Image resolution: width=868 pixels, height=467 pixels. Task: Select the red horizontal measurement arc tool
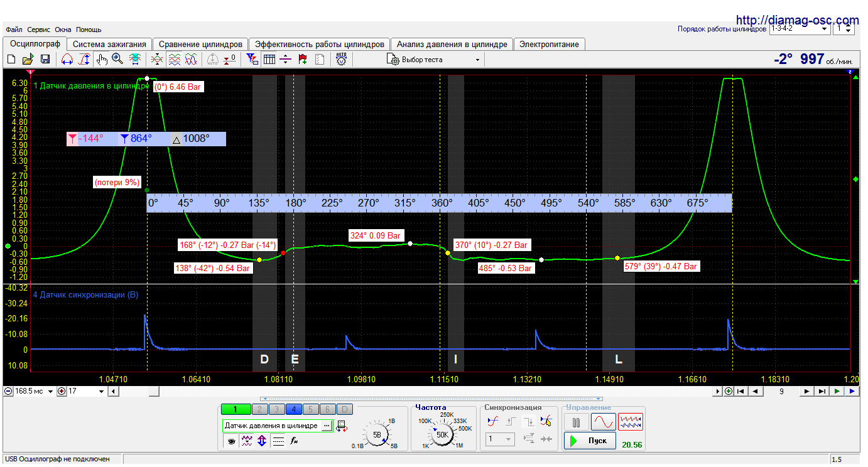tap(67, 59)
